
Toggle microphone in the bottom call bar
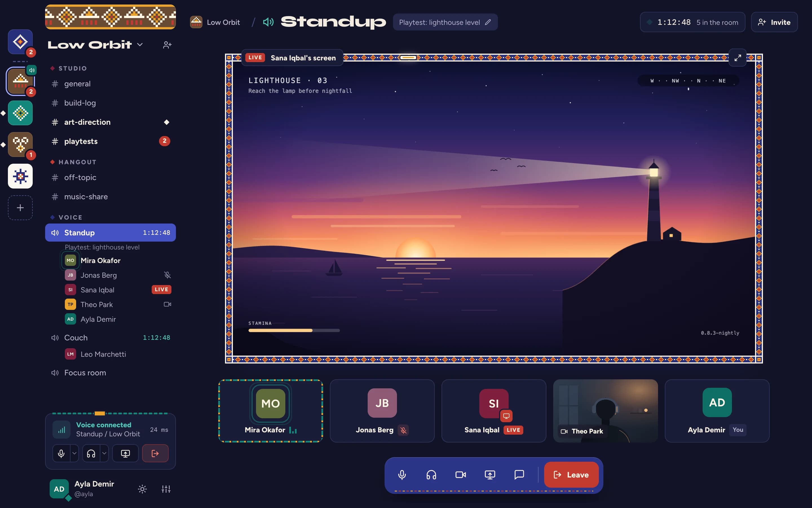click(402, 475)
